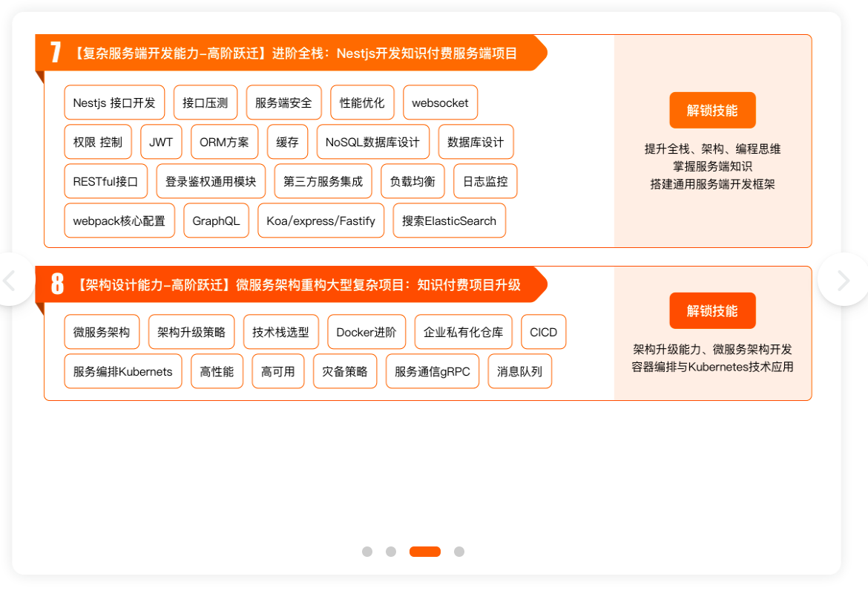Click the Docker进阶 tag
The image size is (868, 591).
coord(366,333)
